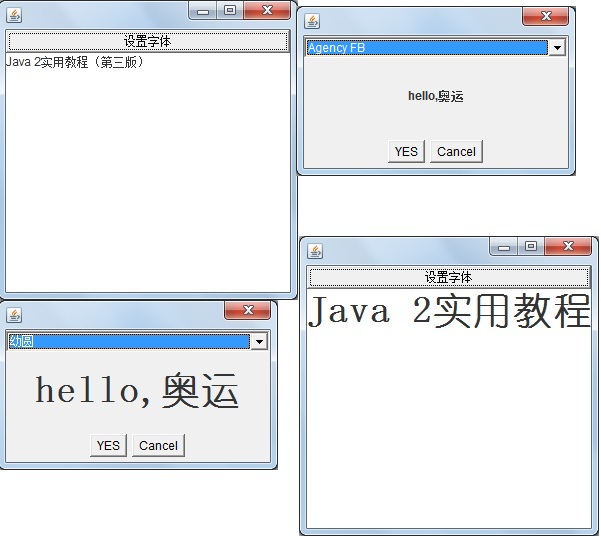Click Java icon of 幼圆 dialog
Screen dimensions: 601x536
[x=14, y=315]
